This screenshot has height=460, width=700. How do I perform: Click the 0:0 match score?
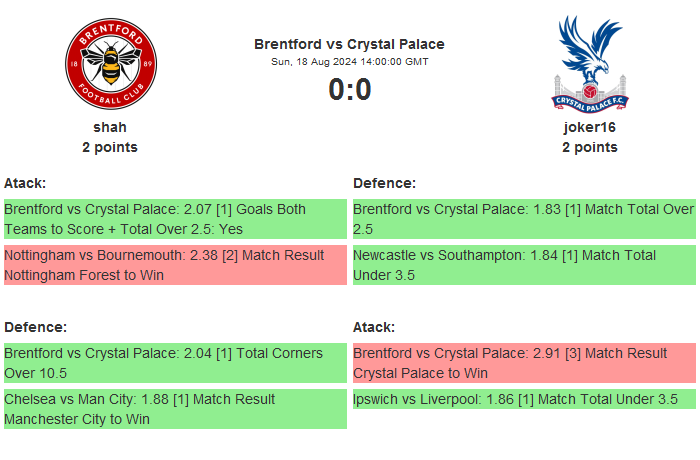coord(349,90)
